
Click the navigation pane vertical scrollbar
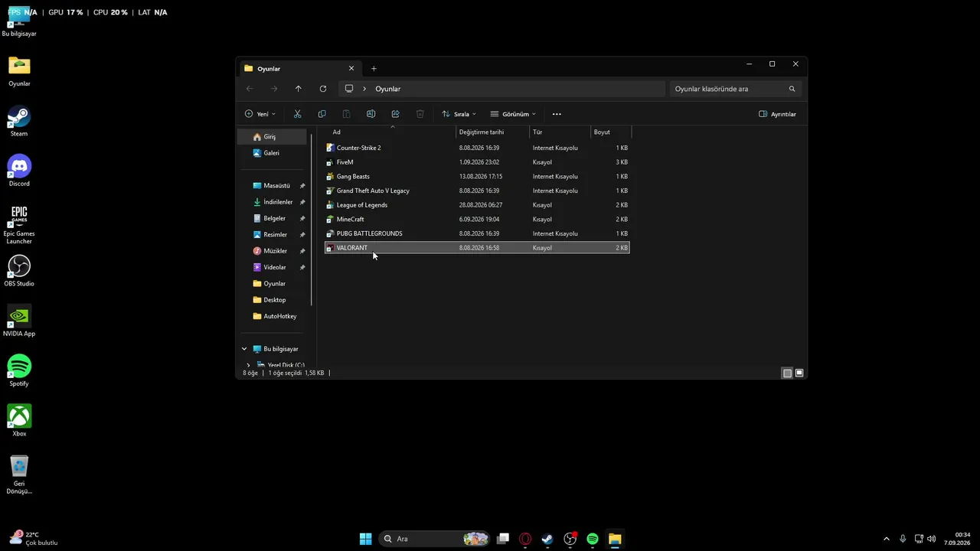pyautogui.click(x=312, y=218)
